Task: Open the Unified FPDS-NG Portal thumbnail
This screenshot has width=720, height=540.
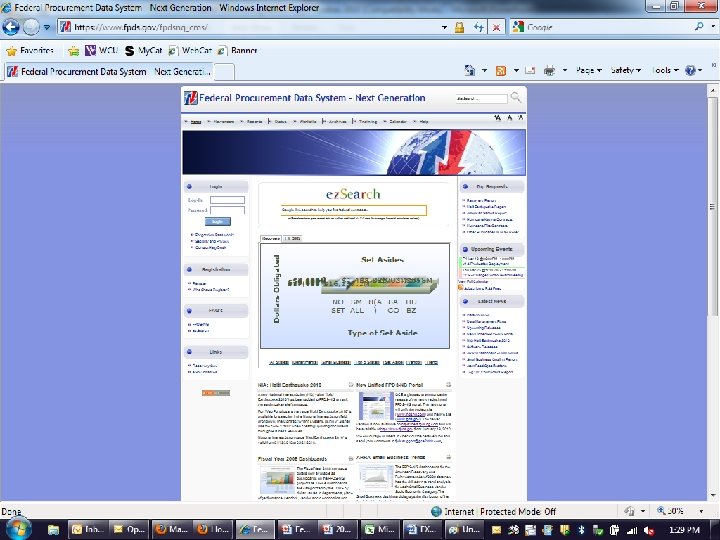Action: click(376, 406)
